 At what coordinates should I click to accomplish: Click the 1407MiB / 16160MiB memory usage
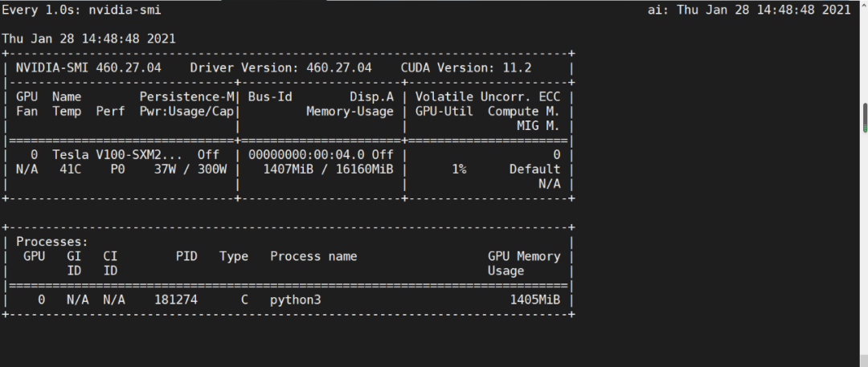tap(329, 169)
